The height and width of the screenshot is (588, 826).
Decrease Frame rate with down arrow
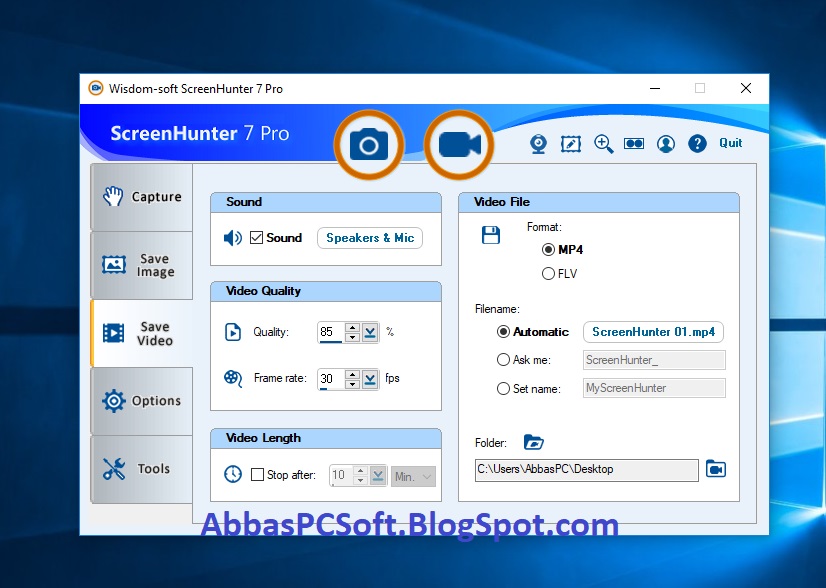click(x=352, y=384)
